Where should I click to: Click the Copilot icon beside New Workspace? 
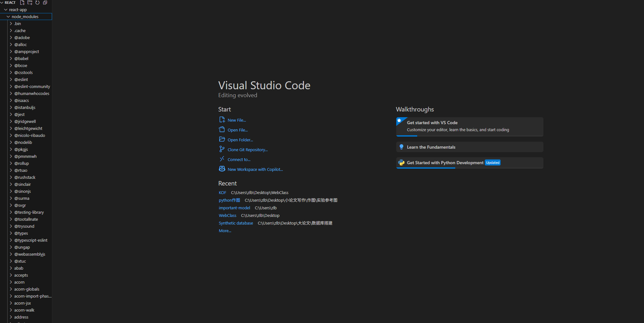pyautogui.click(x=222, y=169)
